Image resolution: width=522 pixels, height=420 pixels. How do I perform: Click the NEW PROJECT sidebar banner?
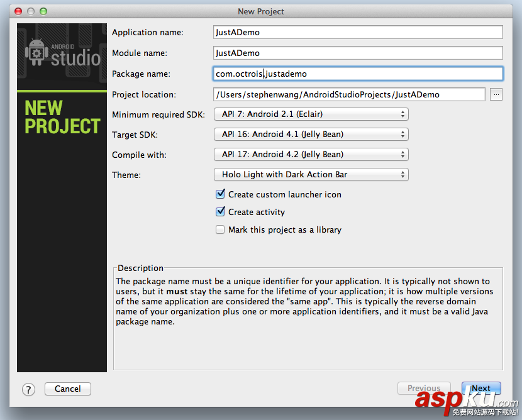click(61, 116)
